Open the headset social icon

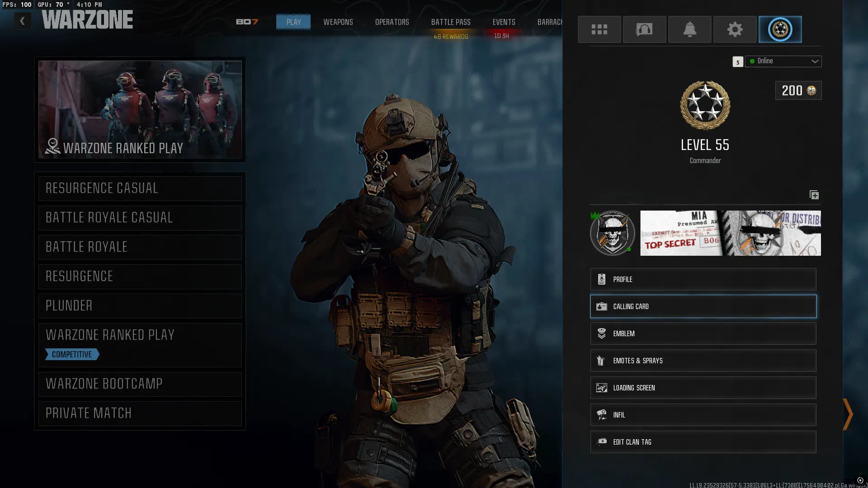click(644, 29)
